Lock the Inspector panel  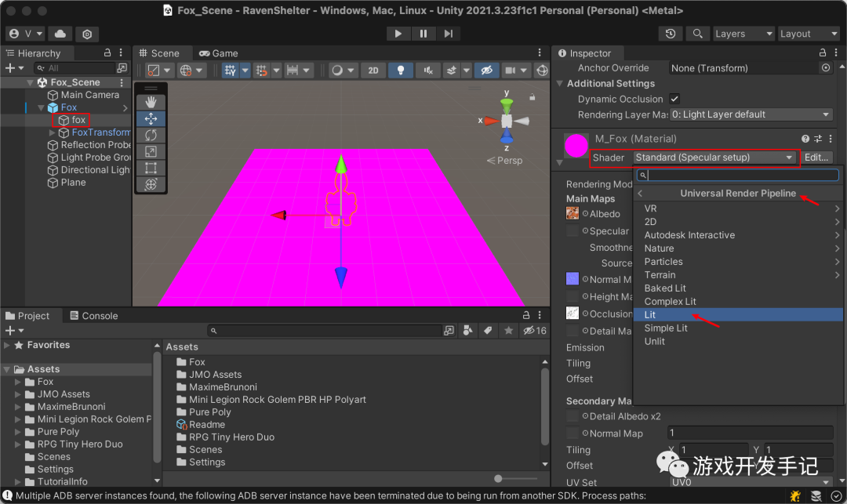point(822,53)
